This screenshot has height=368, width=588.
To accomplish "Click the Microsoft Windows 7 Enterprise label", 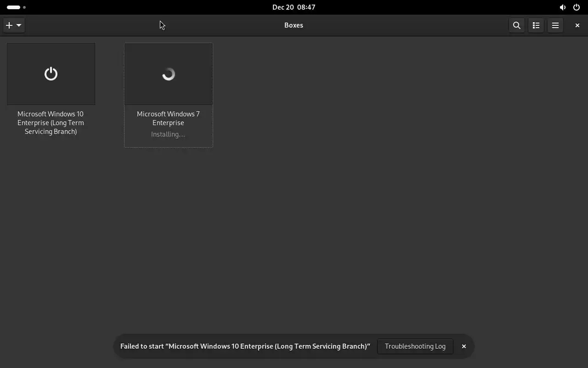I will 168,118.
